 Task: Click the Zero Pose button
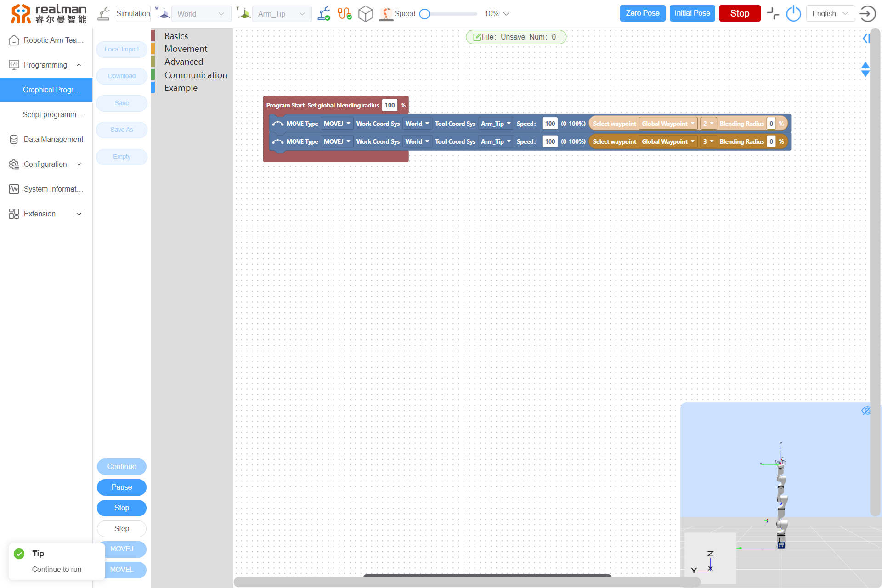643,13
